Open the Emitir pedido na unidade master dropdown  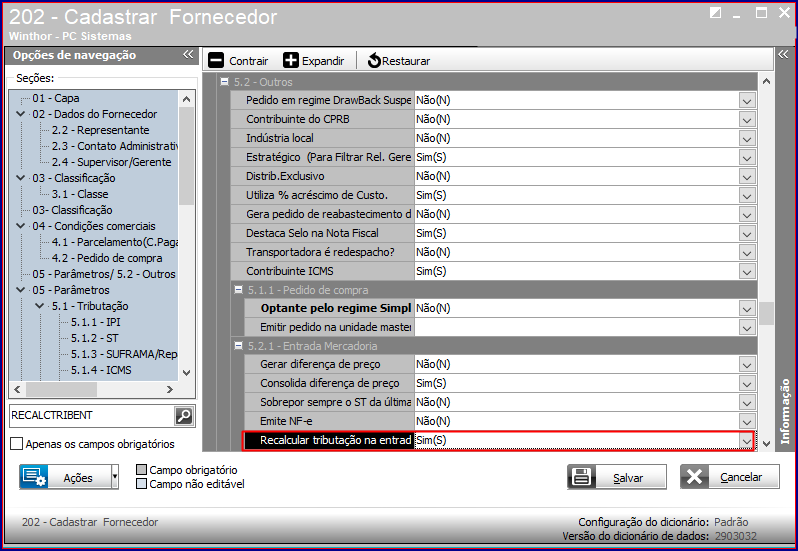(x=747, y=328)
